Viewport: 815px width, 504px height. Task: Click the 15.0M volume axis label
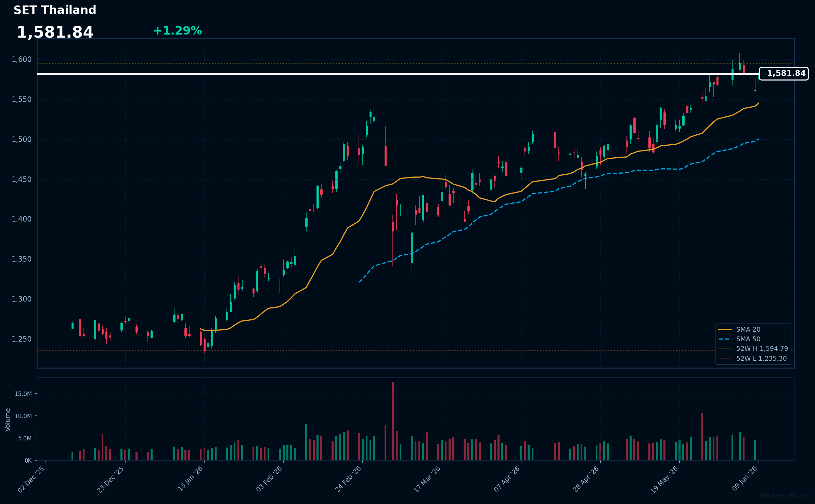(23, 394)
